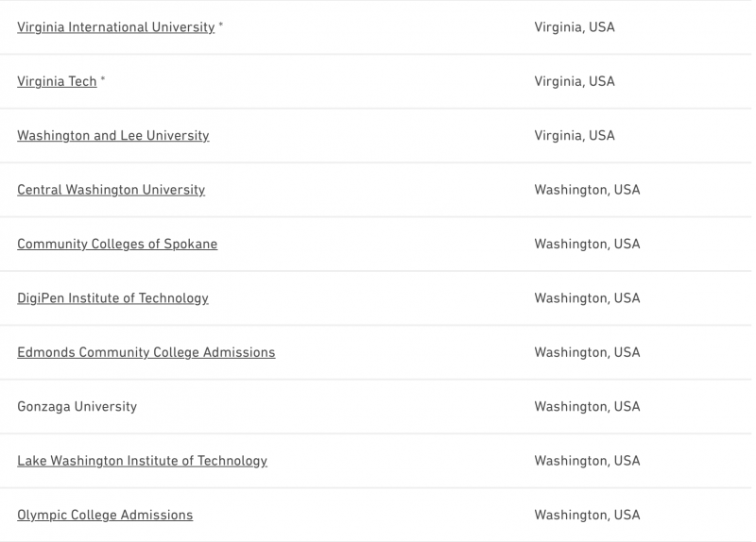Click the Virginia Tech link

coord(57,81)
